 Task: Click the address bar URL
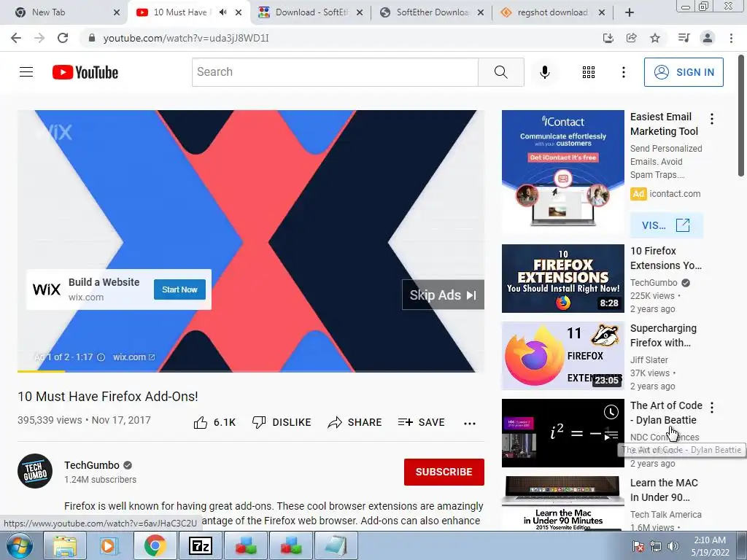(x=186, y=38)
